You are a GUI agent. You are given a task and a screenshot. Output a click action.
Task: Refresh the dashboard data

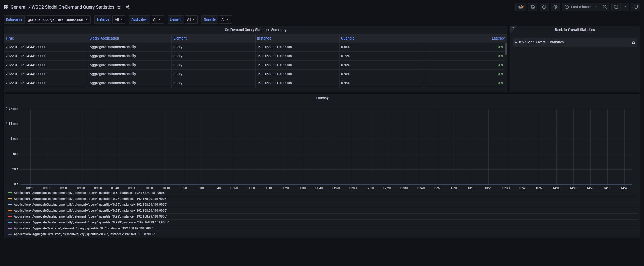tap(616, 7)
